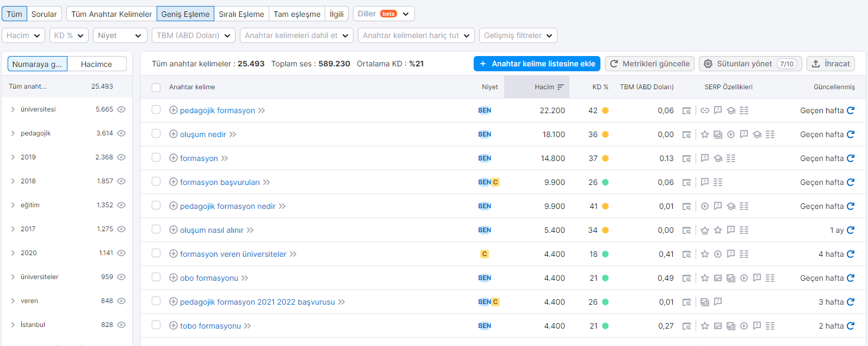Open double-arrow next to pedagojik formasyon keyword

262,110
